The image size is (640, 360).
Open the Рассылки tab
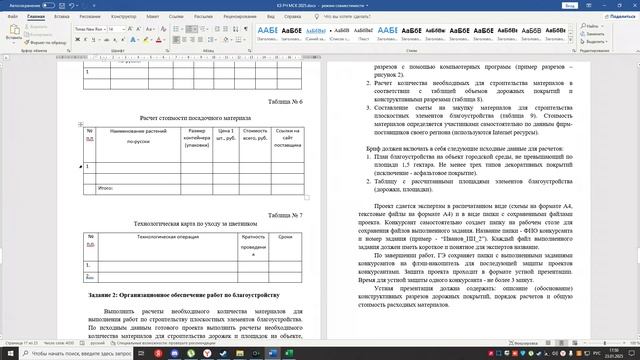(203, 17)
